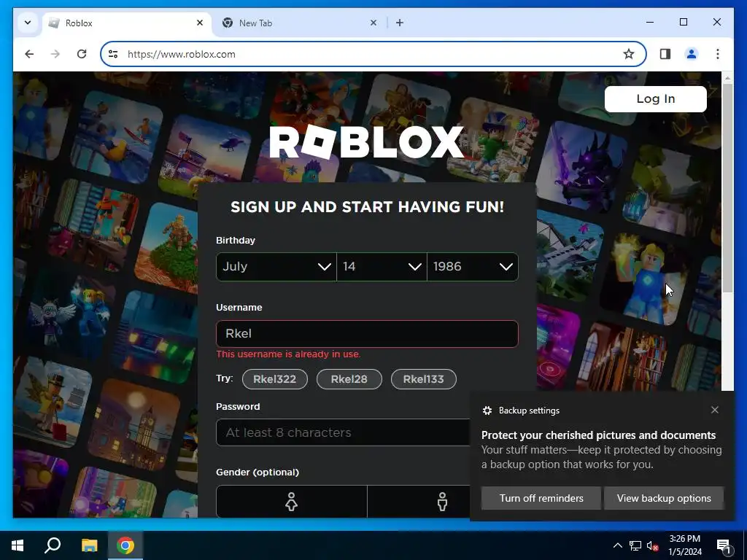Click the Username field containing Rkel

point(367,333)
